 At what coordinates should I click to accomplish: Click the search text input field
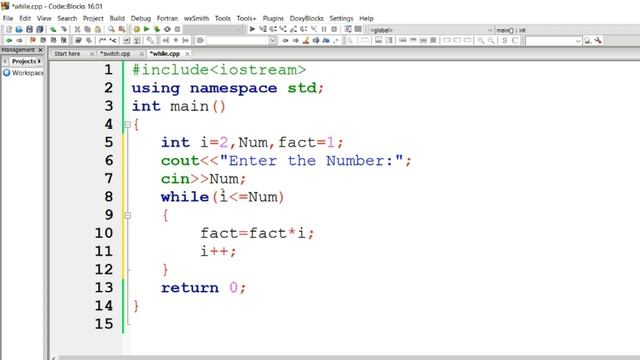[238, 40]
